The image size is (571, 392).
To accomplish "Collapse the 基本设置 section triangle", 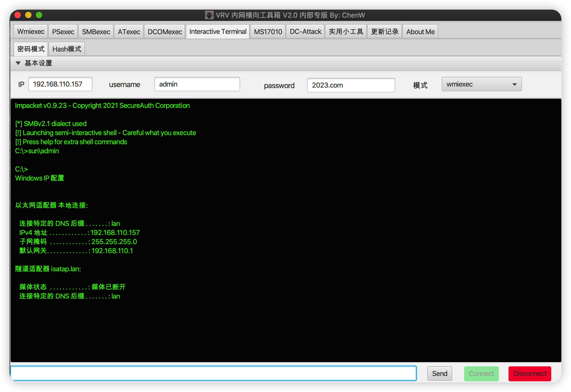I will [18, 63].
